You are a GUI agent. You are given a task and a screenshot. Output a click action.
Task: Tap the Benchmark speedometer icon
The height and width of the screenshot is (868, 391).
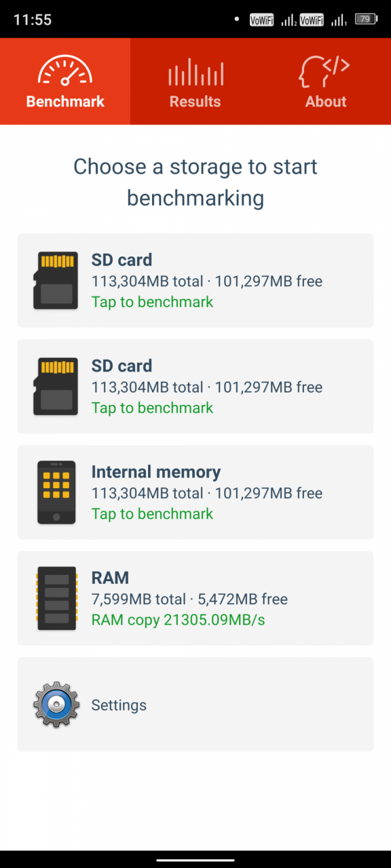(65, 71)
